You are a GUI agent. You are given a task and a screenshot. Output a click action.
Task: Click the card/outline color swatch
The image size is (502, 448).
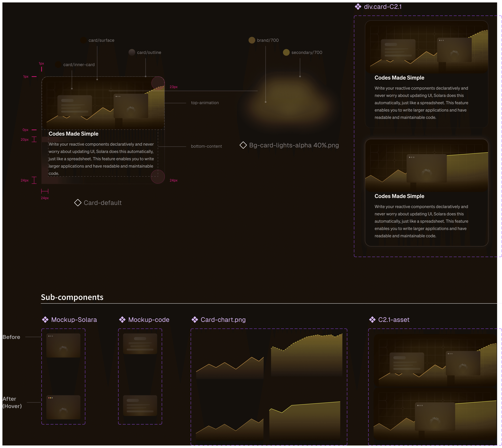132,52
